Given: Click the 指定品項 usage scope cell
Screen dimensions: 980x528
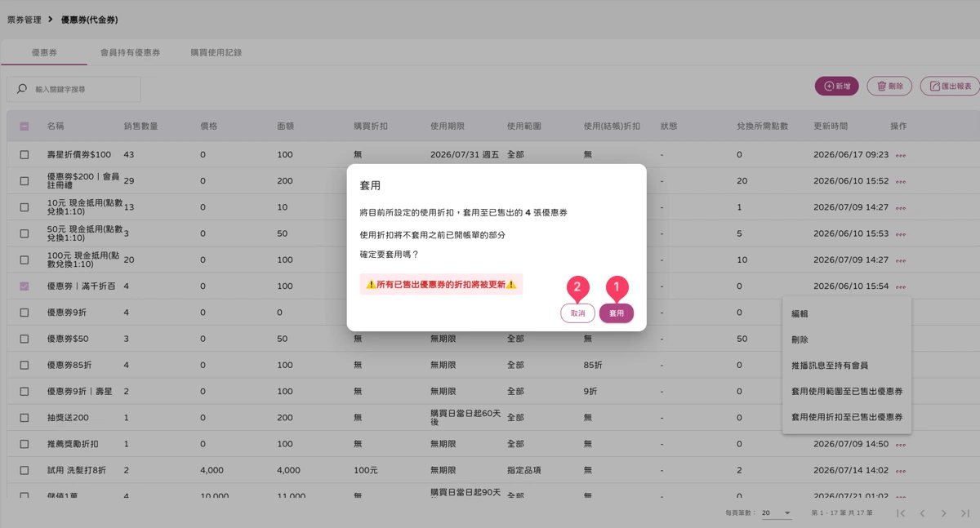Looking at the screenshot, I should [523, 470].
